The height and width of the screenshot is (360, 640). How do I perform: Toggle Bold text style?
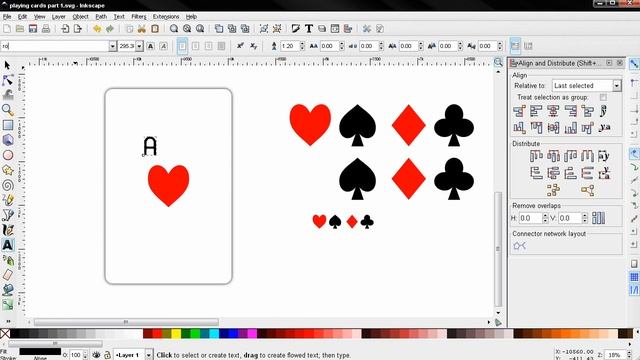click(151, 46)
